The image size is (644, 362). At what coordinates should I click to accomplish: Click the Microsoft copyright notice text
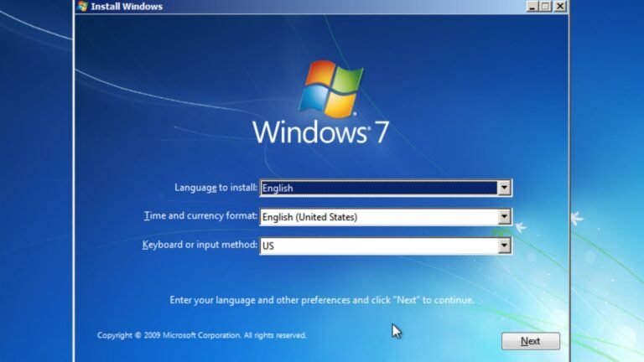pyautogui.click(x=201, y=335)
